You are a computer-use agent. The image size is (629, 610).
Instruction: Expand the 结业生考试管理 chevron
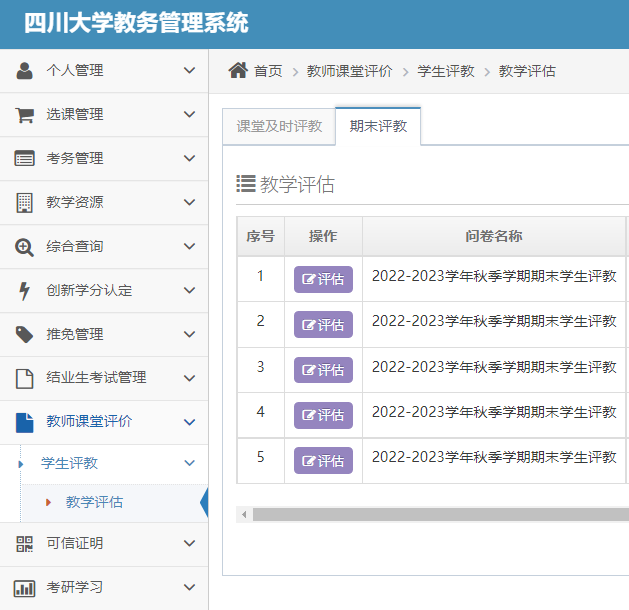[x=189, y=378]
